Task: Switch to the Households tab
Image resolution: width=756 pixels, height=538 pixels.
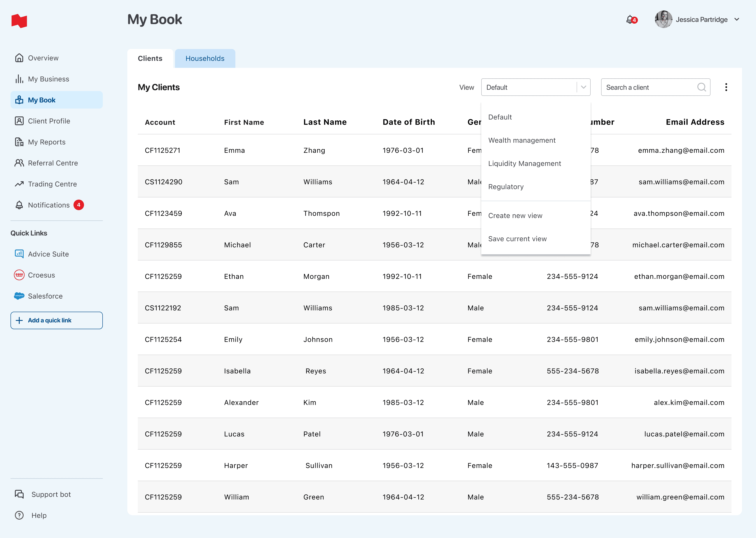Action: [x=205, y=59]
